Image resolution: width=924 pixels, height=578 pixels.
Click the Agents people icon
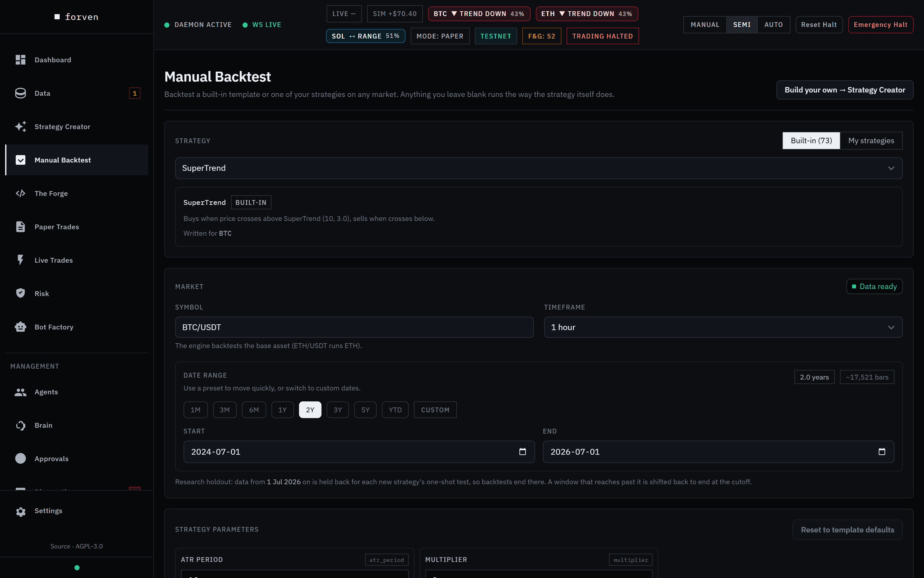click(x=20, y=392)
